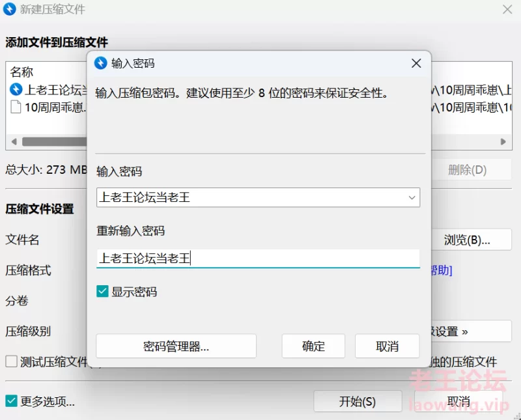The width and height of the screenshot is (521, 420).
Task: Close the 输入密码 dialog
Action: 416,63
